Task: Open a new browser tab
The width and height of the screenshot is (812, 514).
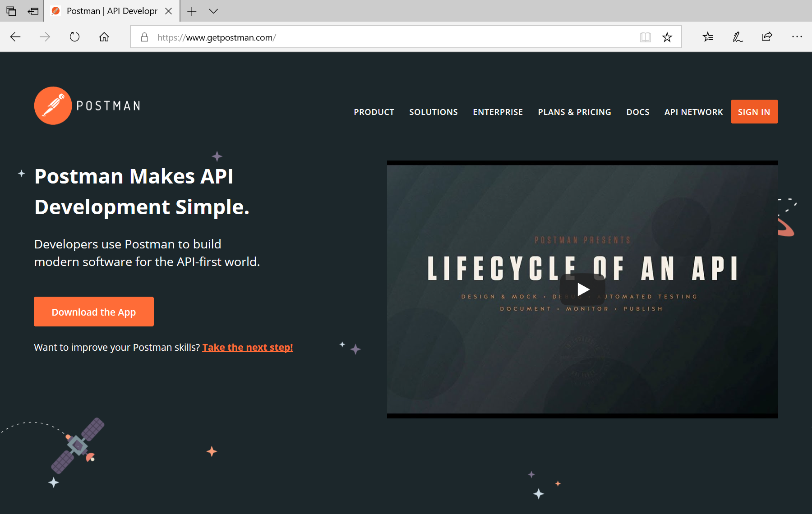Action: [192, 11]
